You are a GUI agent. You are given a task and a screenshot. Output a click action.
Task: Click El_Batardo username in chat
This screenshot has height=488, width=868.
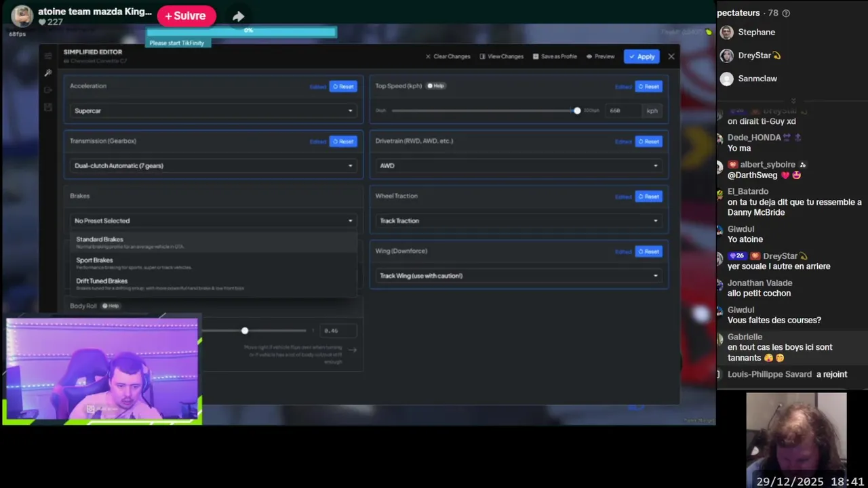coord(748,192)
